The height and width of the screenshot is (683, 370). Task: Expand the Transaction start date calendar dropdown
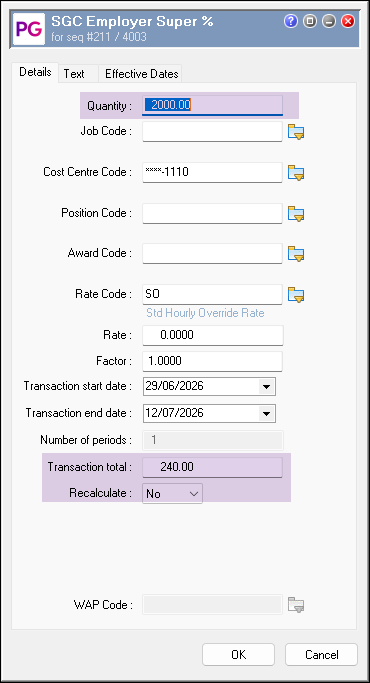point(266,386)
